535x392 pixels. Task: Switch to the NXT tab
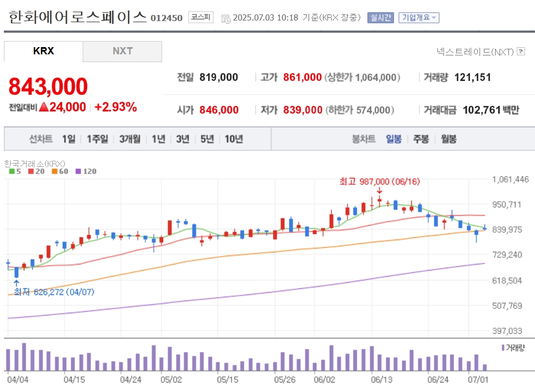point(123,51)
